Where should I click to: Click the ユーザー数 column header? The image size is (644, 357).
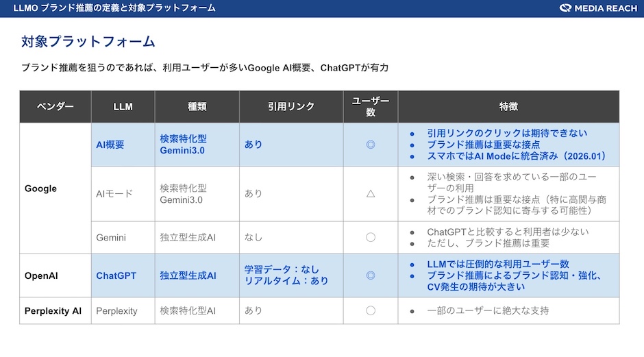pos(371,107)
